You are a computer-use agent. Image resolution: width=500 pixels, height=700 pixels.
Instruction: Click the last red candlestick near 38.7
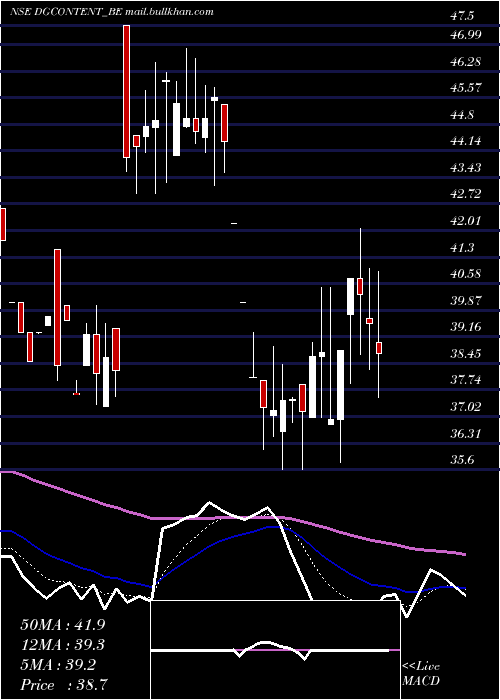tap(379, 348)
